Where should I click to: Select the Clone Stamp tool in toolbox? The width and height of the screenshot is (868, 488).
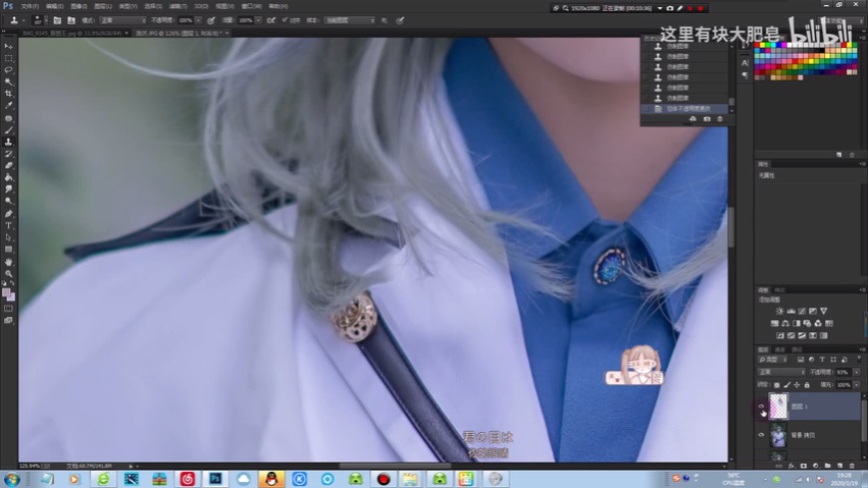click(x=8, y=142)
